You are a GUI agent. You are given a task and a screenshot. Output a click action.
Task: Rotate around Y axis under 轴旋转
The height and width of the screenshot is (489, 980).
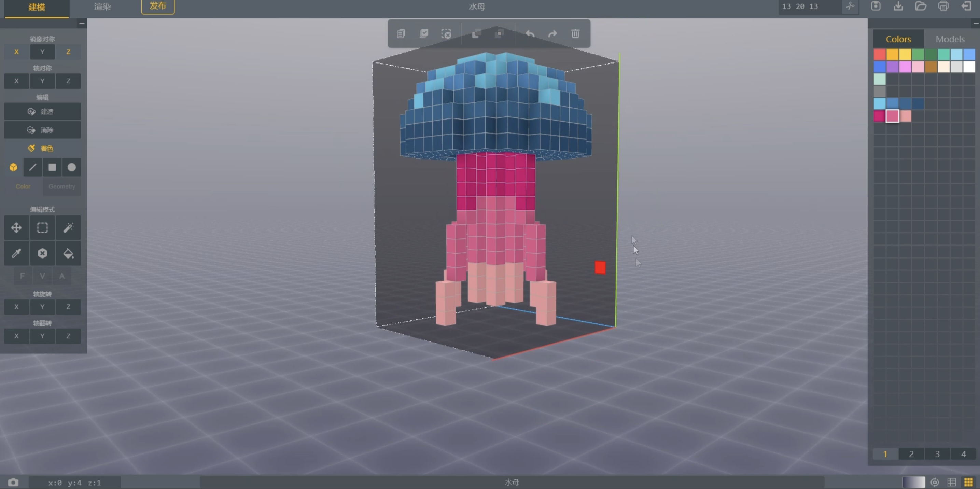coord(42,307)
